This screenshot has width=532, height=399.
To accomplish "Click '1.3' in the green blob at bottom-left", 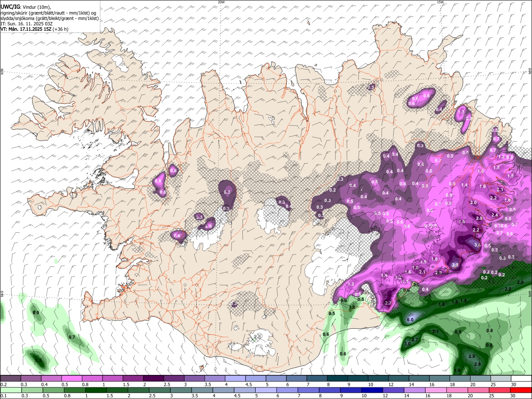I will click(x=38, y=360).
